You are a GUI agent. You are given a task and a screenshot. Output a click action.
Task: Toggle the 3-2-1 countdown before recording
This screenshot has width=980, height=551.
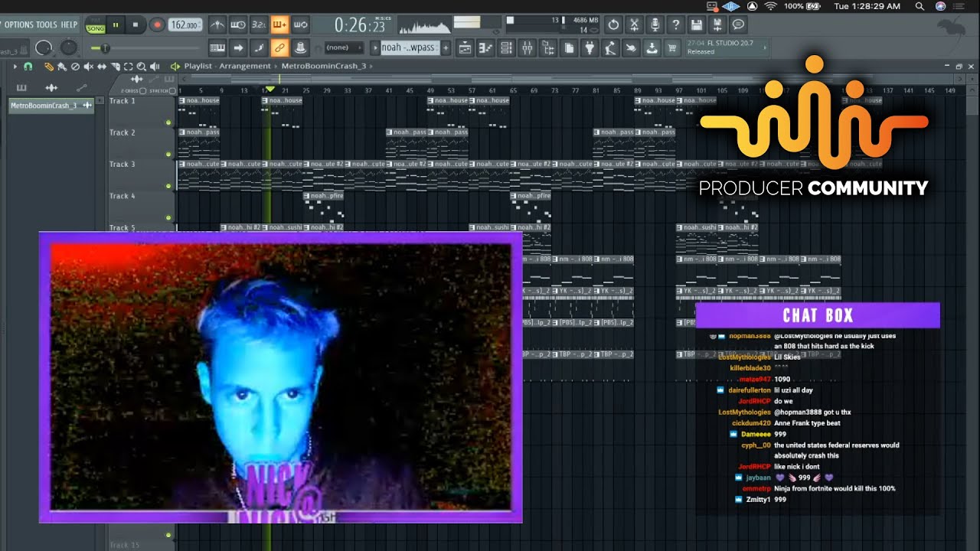point(259,24)
